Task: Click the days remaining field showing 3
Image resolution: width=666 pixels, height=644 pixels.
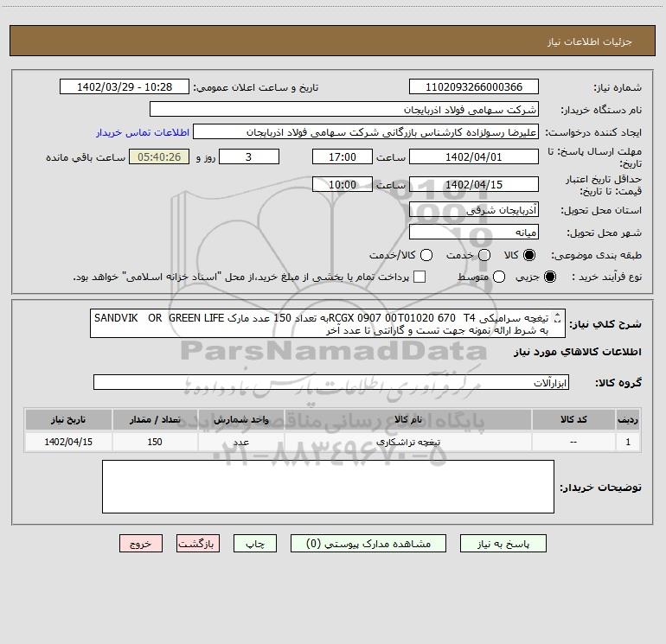Action: click(249, 156)
